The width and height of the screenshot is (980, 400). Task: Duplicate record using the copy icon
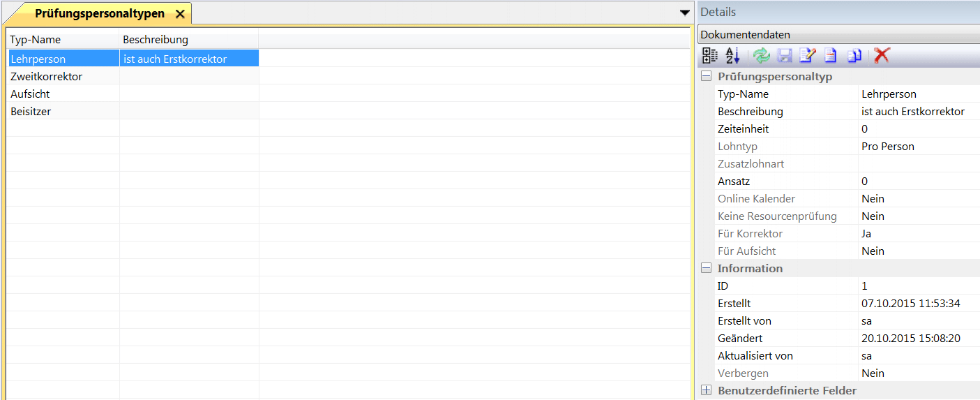(855, 56)
